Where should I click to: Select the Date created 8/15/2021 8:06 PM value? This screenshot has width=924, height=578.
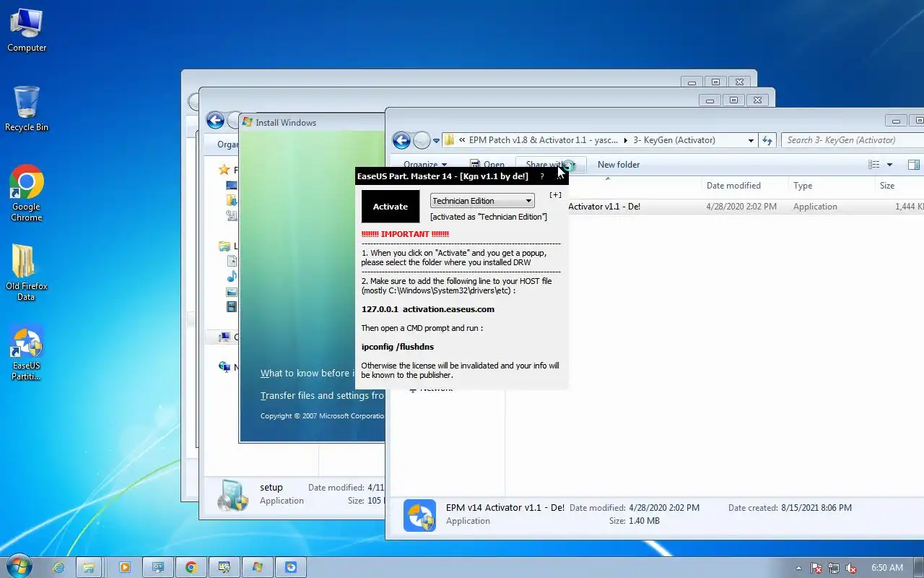pos(816,508)
